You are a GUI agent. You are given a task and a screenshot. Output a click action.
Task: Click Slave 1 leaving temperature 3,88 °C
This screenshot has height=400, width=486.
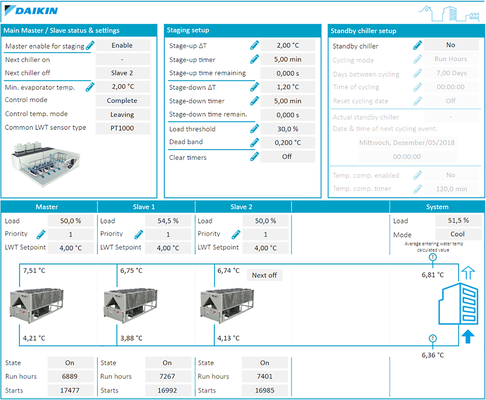click(131, 338)
